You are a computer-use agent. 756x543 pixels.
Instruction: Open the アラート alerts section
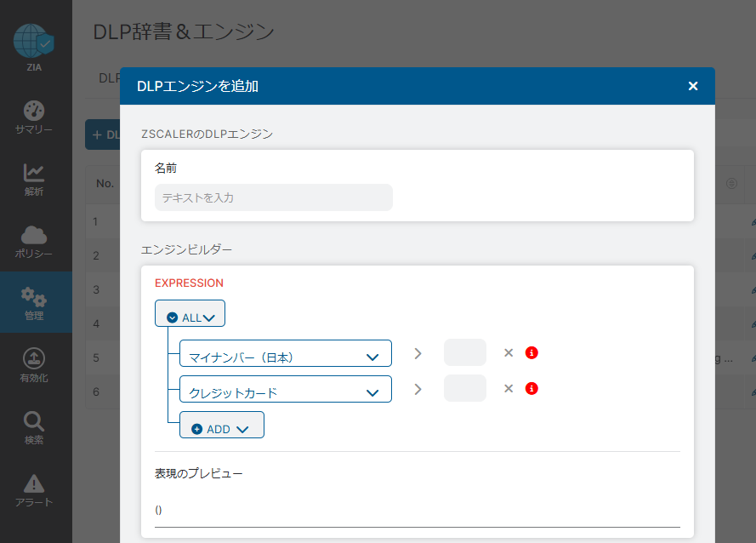[x=34, y=490]
